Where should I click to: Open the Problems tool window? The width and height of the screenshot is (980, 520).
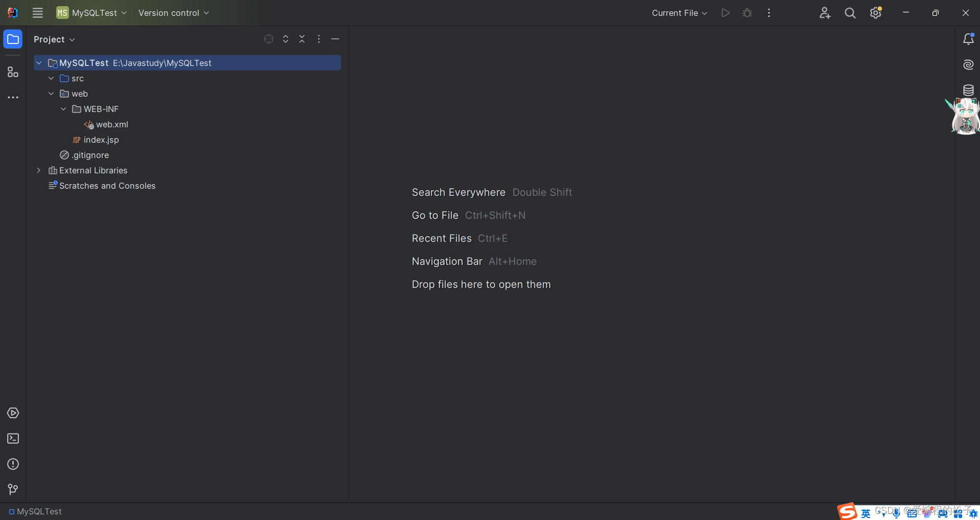pyautogui.click(x=13, y=464)
